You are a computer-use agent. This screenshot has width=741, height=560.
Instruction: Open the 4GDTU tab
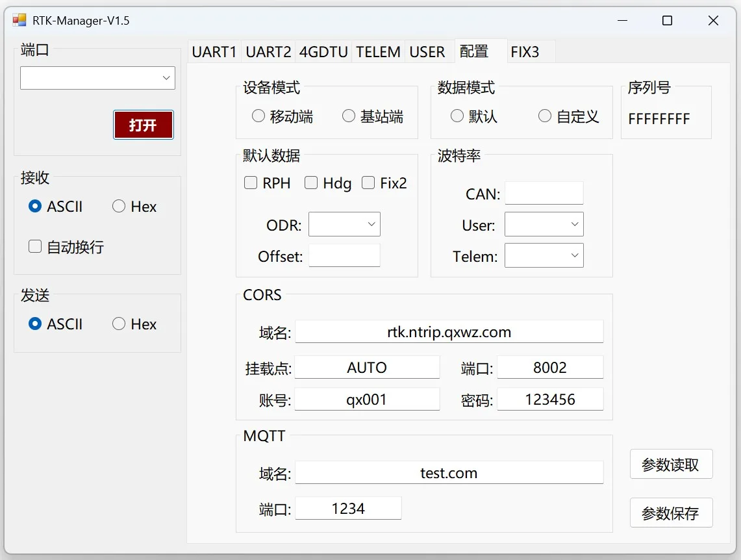click(x=323, y=51)
